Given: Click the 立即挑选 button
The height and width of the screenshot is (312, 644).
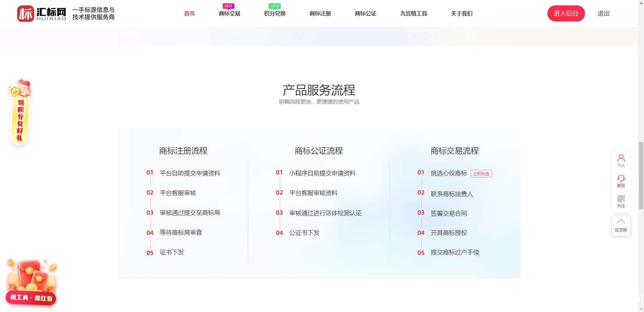Looking at the screenshot, I should (481, 174).
